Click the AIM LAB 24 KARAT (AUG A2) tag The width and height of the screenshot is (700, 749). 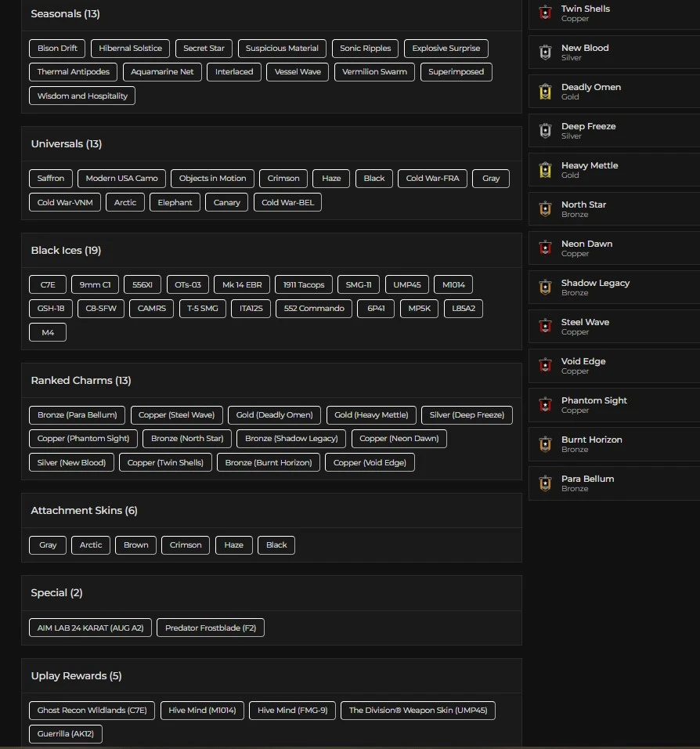pyautogui.click(x=90, y=628)
